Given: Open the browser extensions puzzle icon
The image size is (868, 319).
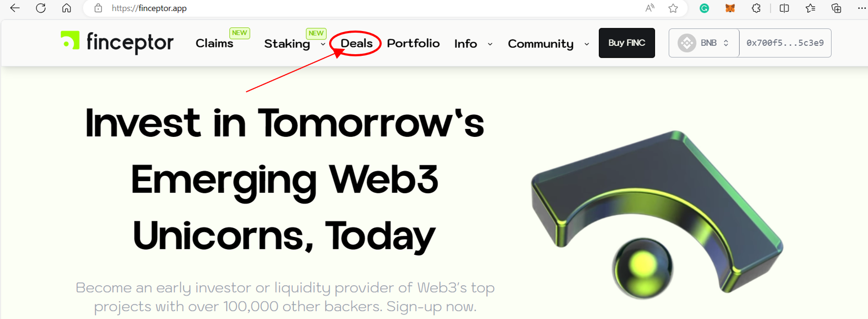Looking at the screenshot, I should pos(756,8).
